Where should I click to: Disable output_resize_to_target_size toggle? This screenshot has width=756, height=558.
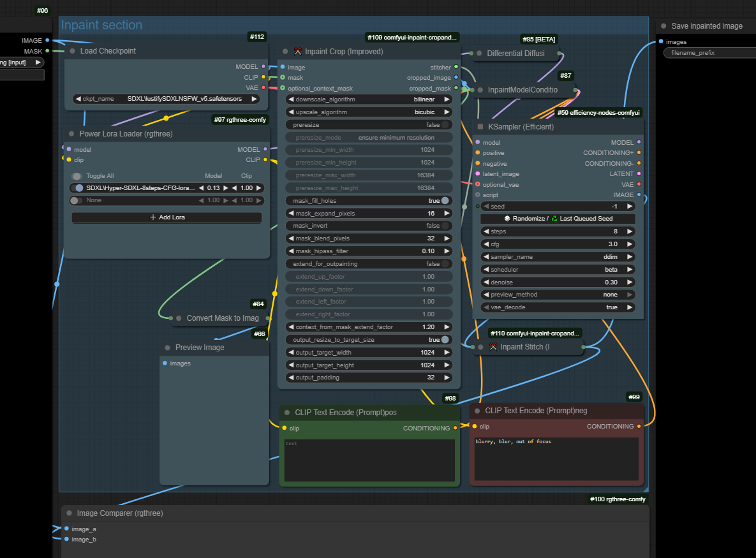(x=445, y=340)
